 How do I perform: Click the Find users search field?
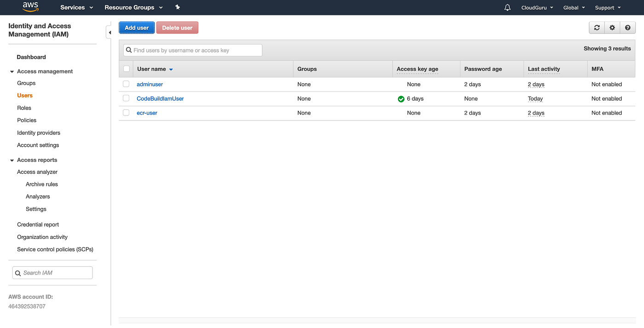click(192, 50)
